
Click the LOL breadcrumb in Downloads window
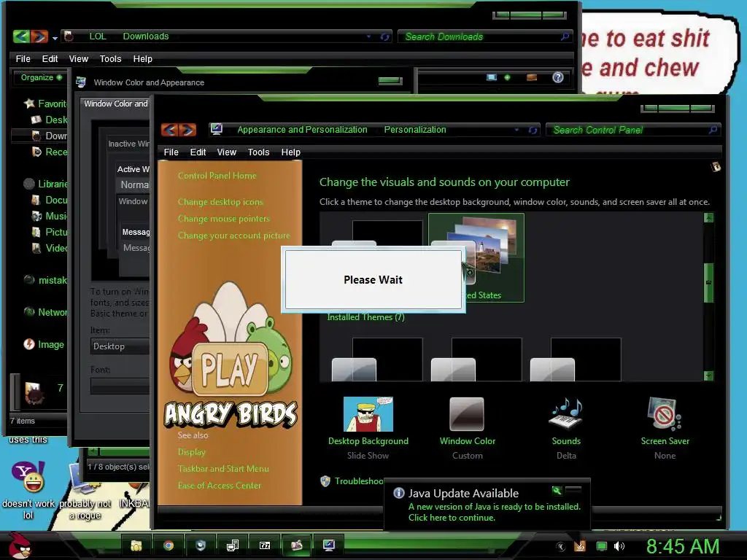click(x=98, y=36)
